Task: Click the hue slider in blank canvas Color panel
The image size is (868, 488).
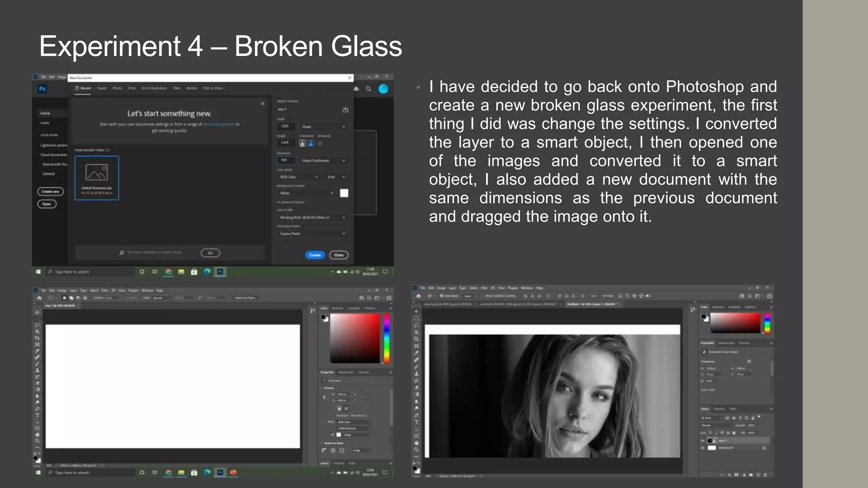Action: [x=387, y=338]
